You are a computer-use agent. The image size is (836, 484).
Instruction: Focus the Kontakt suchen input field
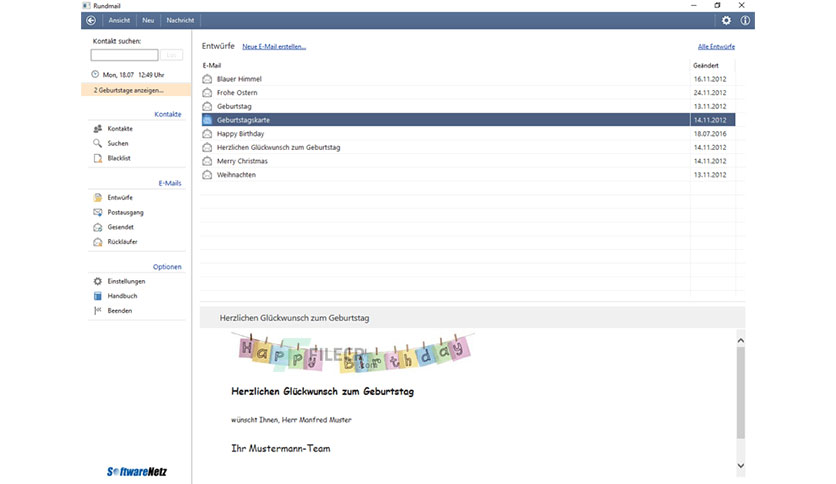(124, 55)
